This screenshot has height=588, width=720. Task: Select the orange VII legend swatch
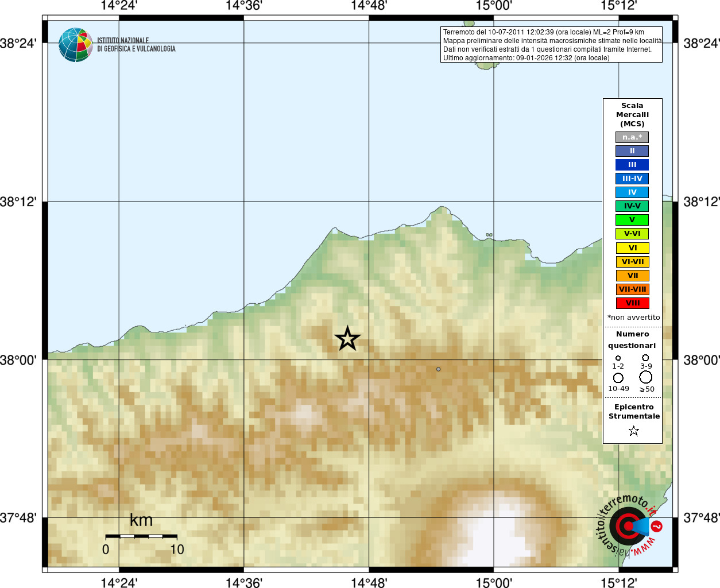tap(632, 276)
